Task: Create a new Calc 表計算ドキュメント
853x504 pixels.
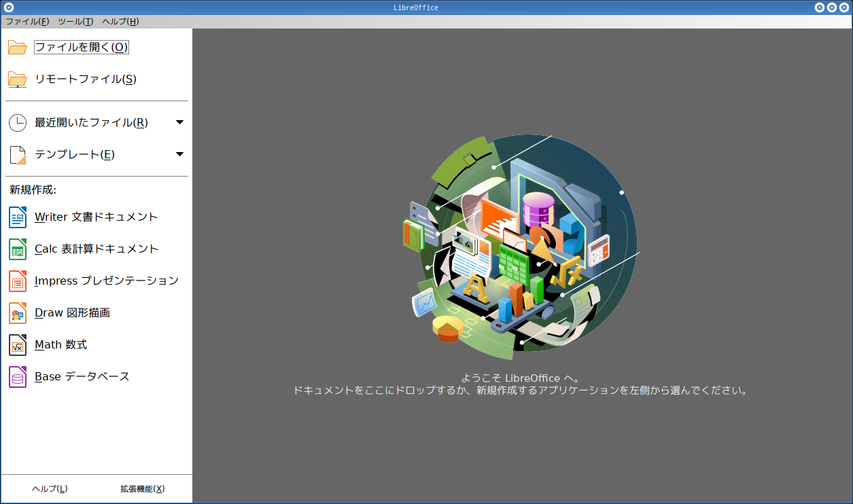Action: click(96, 249)
